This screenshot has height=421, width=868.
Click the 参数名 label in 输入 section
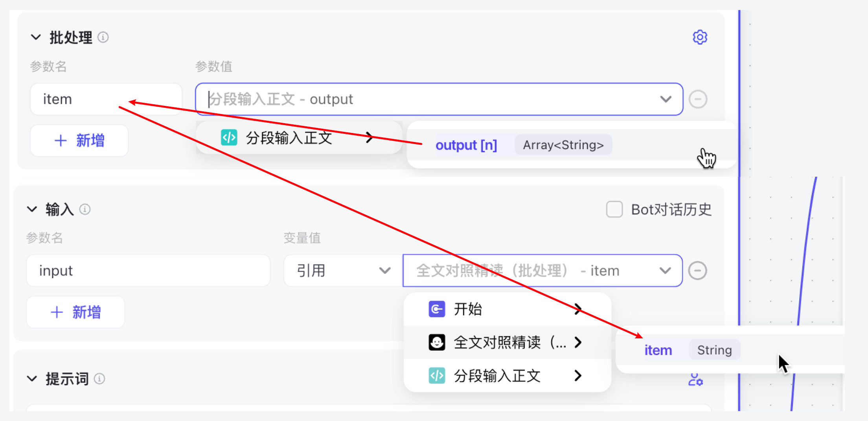click(44, 238)
